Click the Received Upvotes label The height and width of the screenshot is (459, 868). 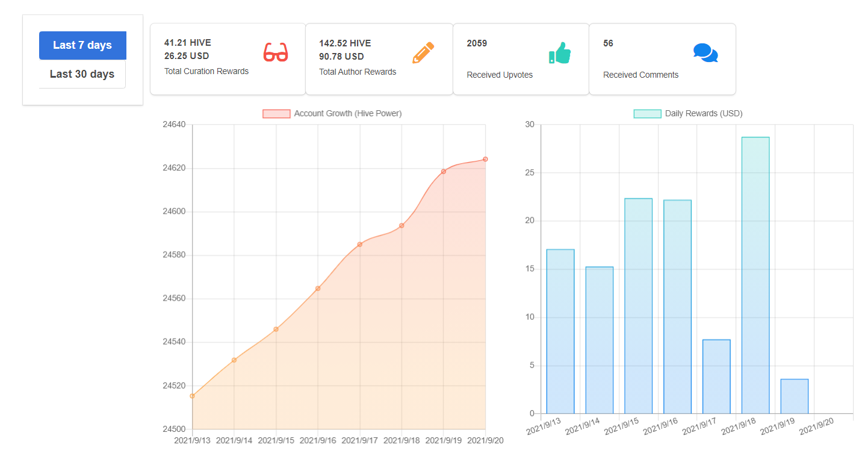point(500,75)
